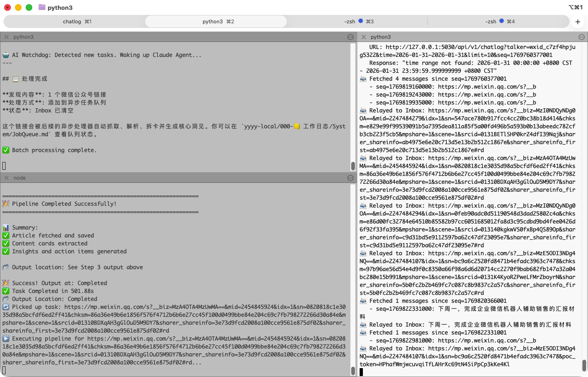The image size is (588, 377).
Task: Open options menu of the node pane
Action: click(351, 178)
